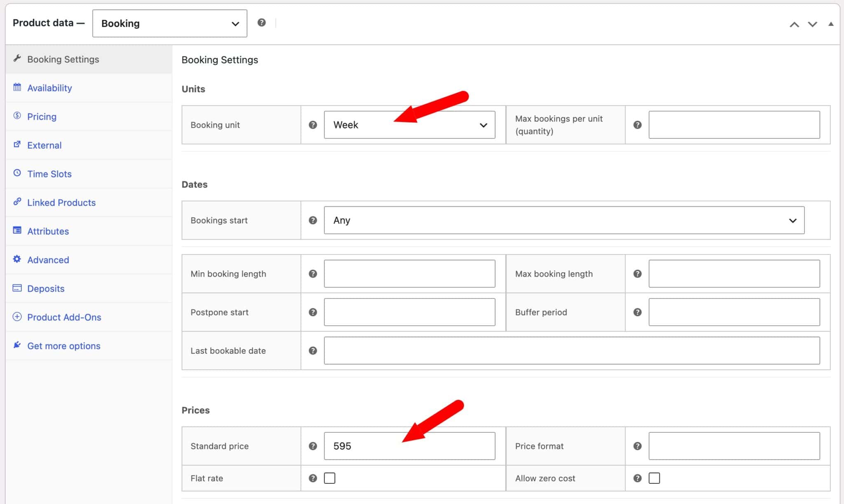Switch to the Availability tab

coord(89,88)
